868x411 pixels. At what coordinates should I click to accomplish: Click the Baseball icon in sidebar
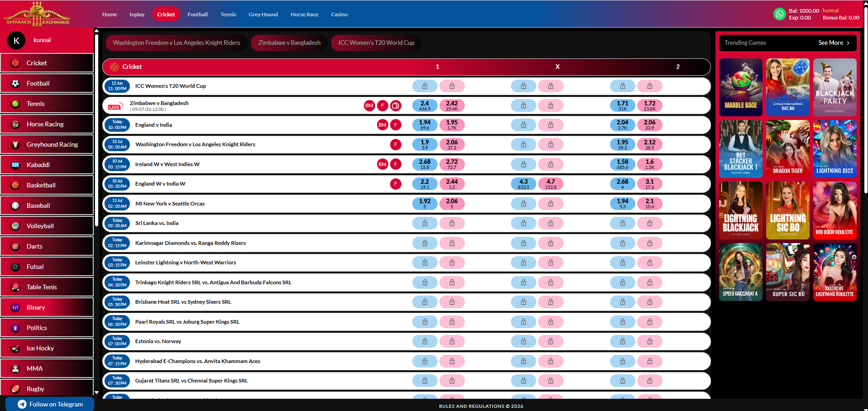[15, 205]
